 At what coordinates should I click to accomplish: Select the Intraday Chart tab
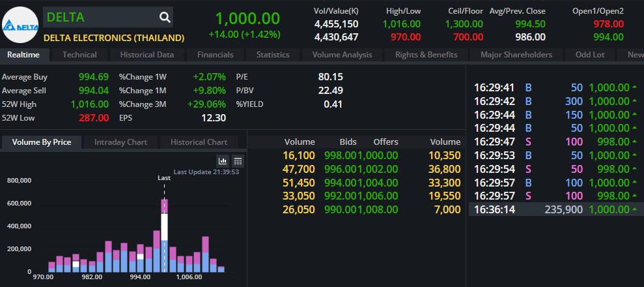[x=120, y=142]
